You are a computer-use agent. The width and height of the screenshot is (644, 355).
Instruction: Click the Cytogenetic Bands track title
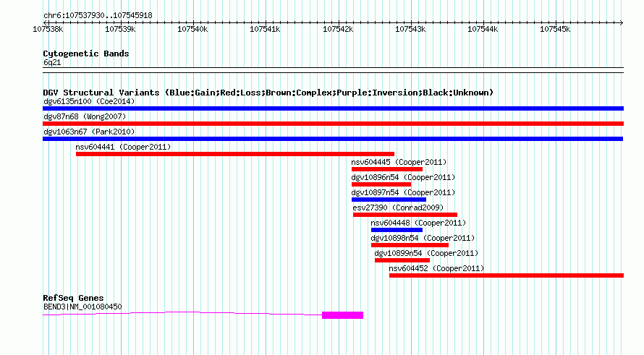click(86, 54)
